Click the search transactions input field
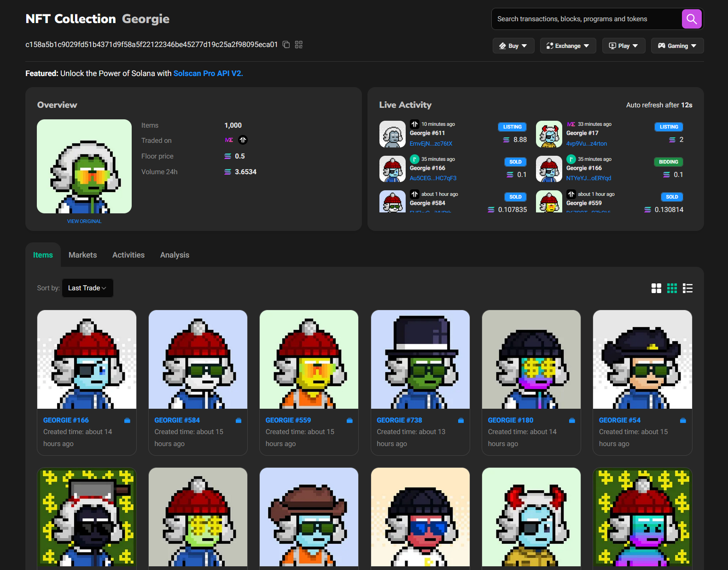The image size is (728, 570). (x=587, y=19)
